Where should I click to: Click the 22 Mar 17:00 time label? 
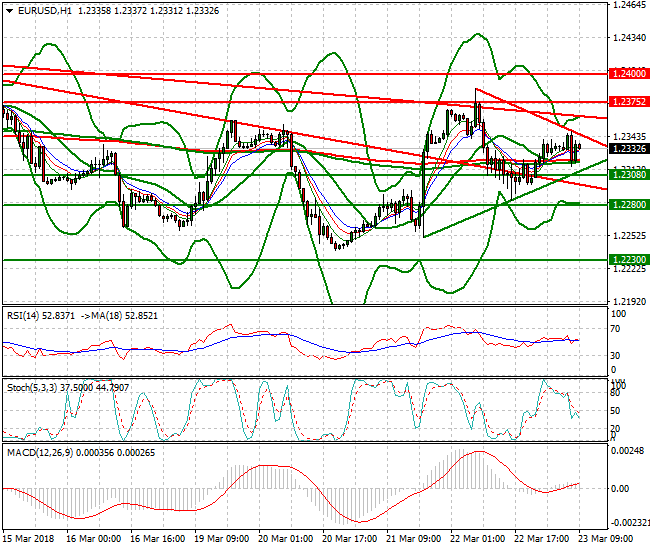point(542,539)
